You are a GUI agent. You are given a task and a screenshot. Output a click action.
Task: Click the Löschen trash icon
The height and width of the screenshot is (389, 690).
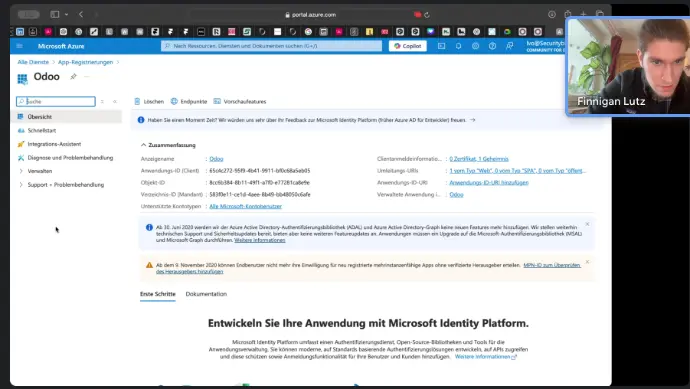click(137, 101)
